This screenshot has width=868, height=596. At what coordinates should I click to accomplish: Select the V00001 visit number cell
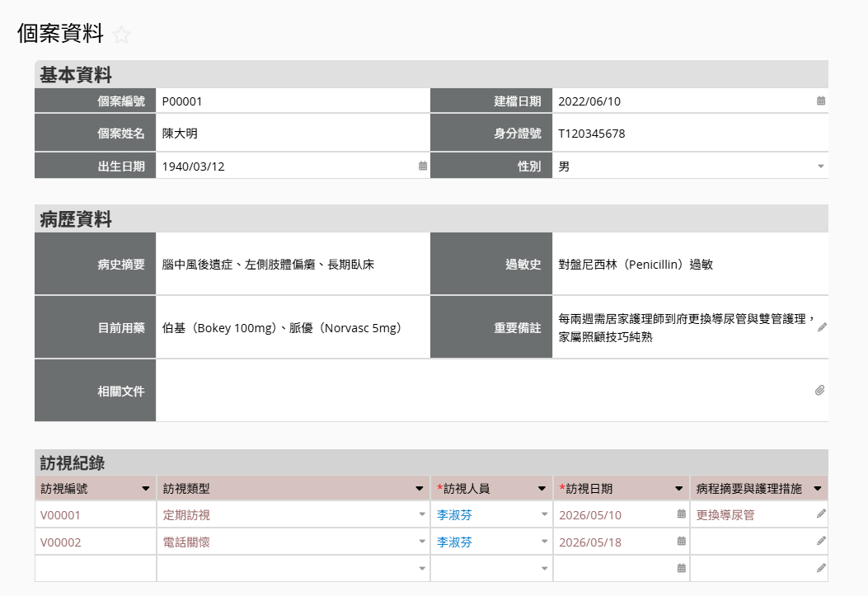click(x=96, y=514)
